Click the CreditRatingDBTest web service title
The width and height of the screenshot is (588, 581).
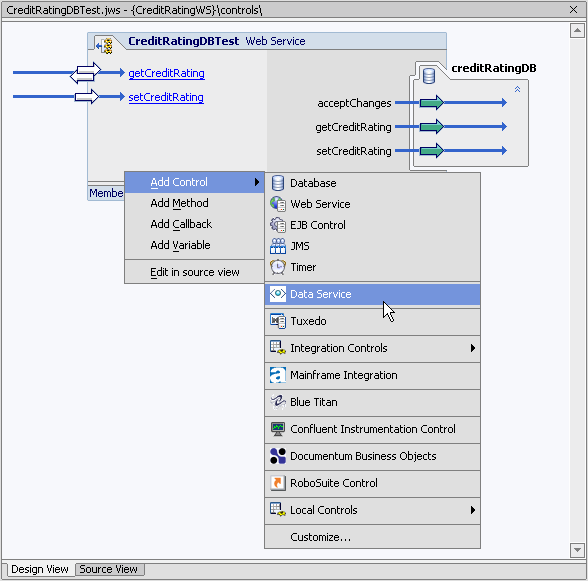coord(183,41)
